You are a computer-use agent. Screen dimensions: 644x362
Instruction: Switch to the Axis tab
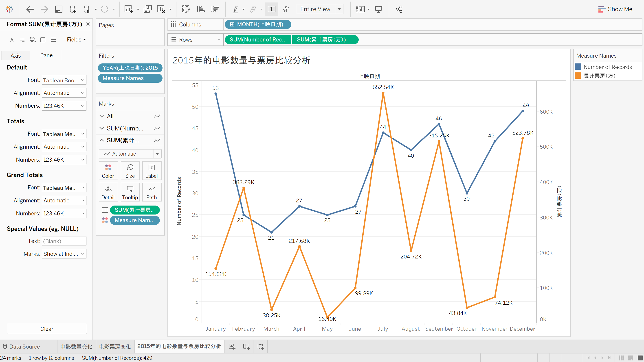tap(15, 55)
